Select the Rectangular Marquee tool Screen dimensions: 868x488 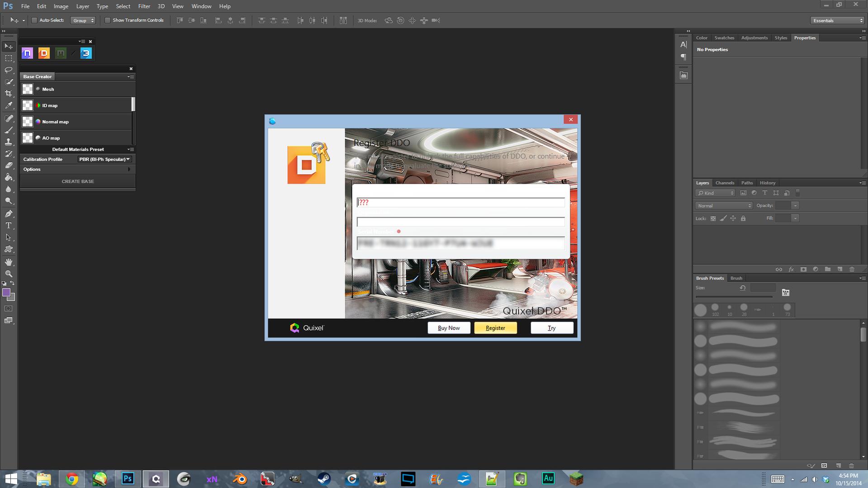(9, 58)
